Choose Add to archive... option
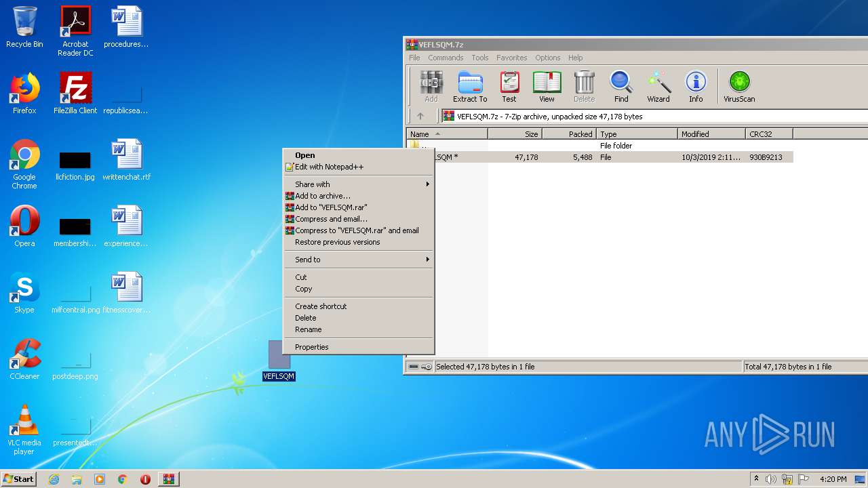Image resolution: width=868 pixels, height=488 pixels. point(358,196)
